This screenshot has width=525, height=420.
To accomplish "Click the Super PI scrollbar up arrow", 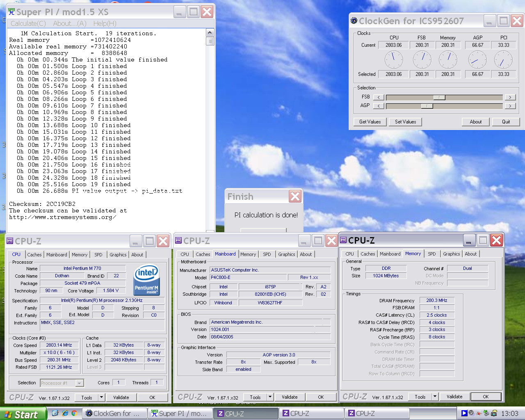I will (210, 33).
